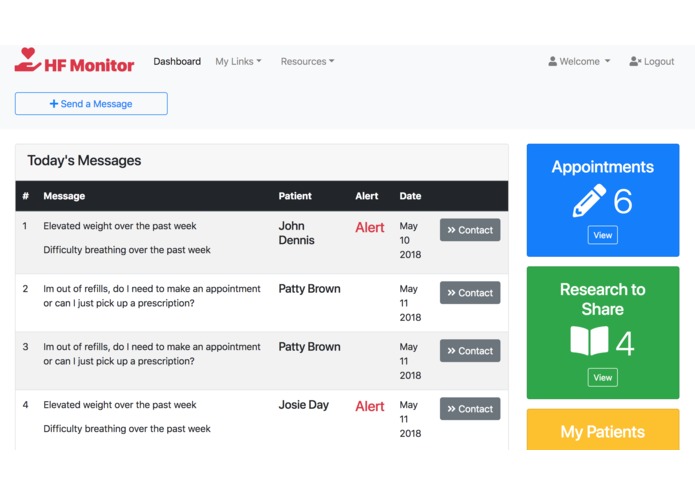Open the My Patients yellow card
Screen dimensions: 695x494
click(x=603, y=429)
